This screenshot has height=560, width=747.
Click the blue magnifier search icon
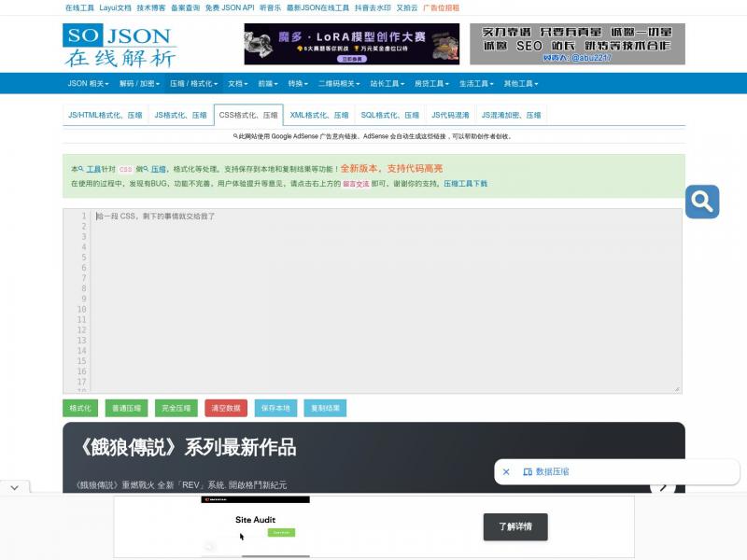(701, 202)
